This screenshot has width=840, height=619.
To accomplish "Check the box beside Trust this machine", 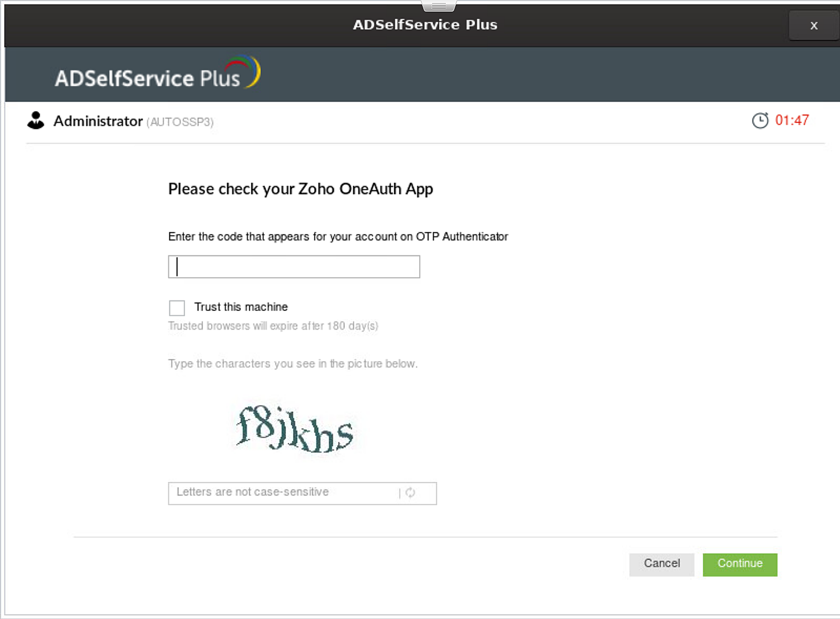I will click(x=176, y=307).
